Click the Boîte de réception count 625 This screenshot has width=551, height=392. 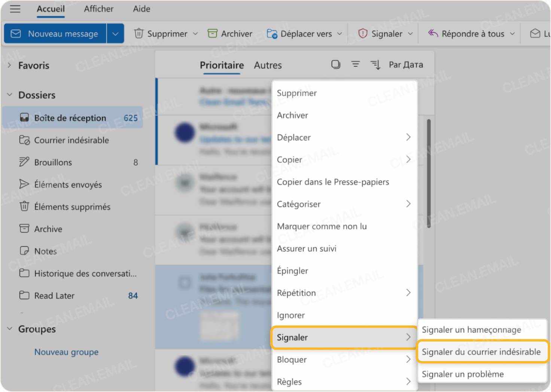131,118
